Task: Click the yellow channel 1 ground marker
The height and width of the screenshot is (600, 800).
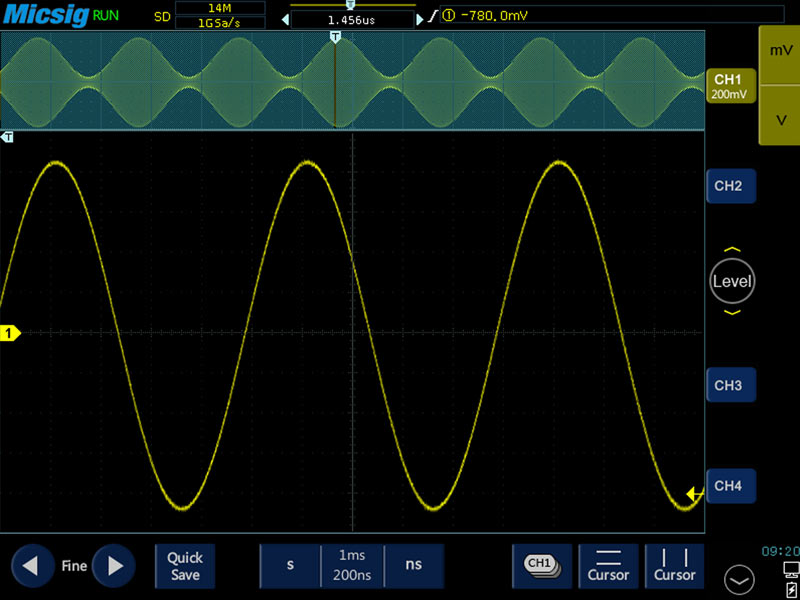Action: click(x=10, y=333)
